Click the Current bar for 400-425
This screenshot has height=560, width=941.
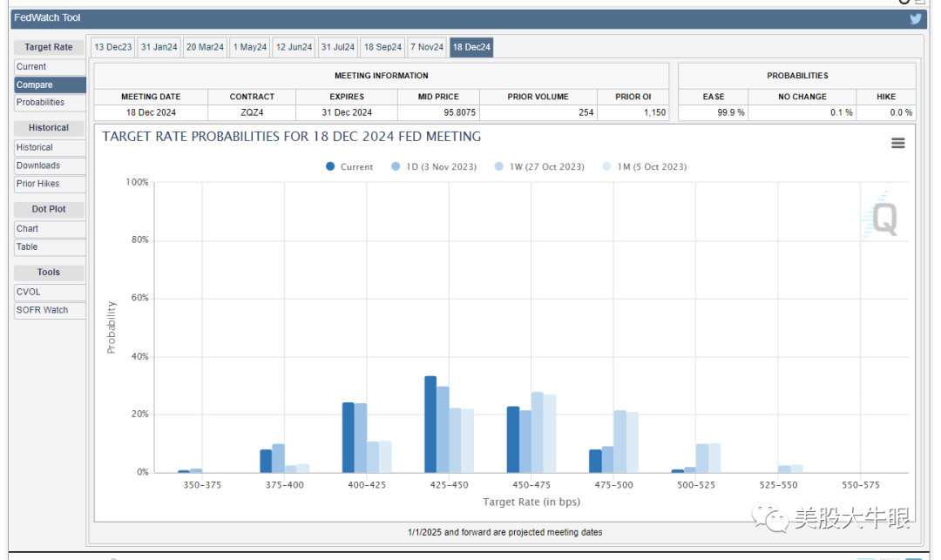[348, 438]
